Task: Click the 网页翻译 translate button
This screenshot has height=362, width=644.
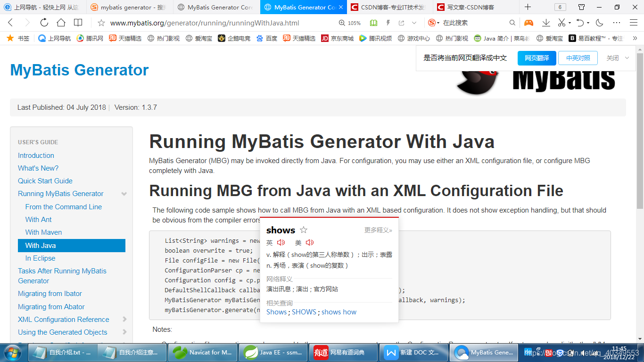Action: tap(537, 58)
